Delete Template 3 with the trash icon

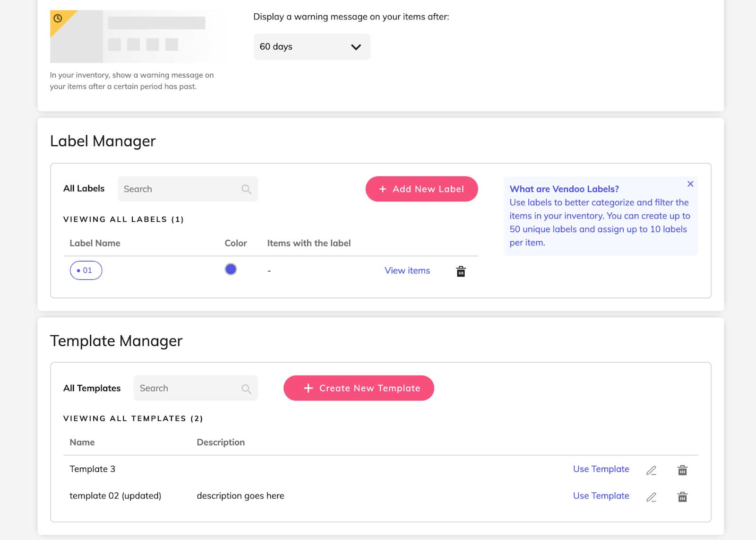pyautogui.click(x=682, y=470)
